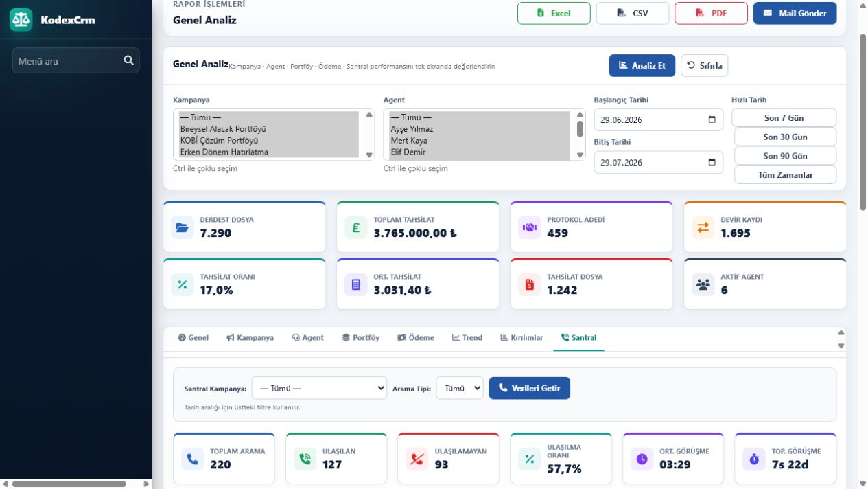Open the Arama Tipi dropdown

point(460,388)
